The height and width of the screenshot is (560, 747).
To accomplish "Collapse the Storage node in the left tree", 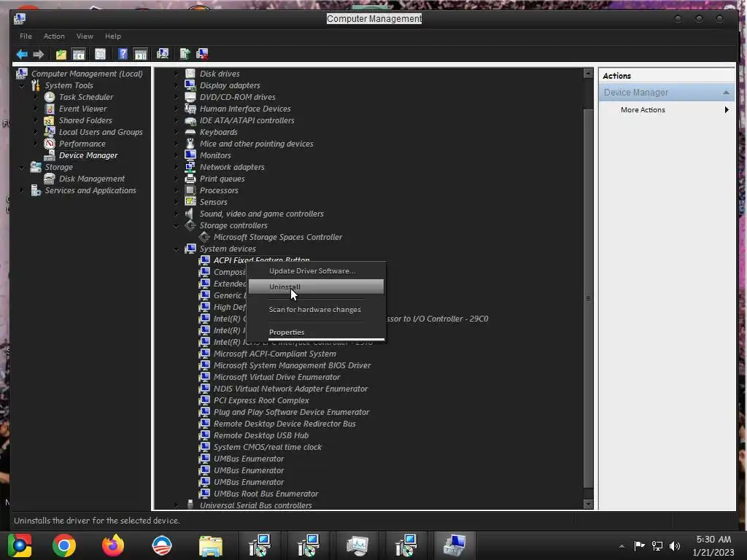I will click(x=22, y=167).
